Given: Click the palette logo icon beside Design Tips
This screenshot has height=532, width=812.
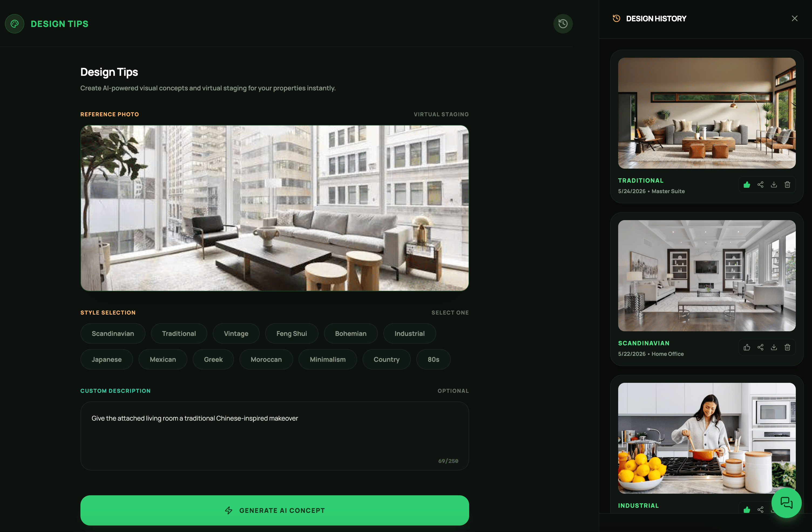Looking at the screenshot, I should coord(14,23).
